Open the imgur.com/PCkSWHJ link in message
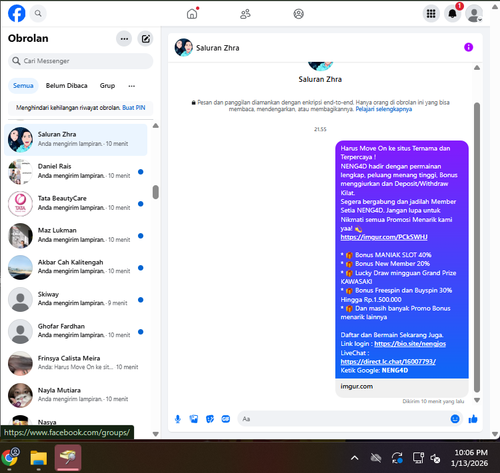 pyautogui.click(x=384, y=237)
